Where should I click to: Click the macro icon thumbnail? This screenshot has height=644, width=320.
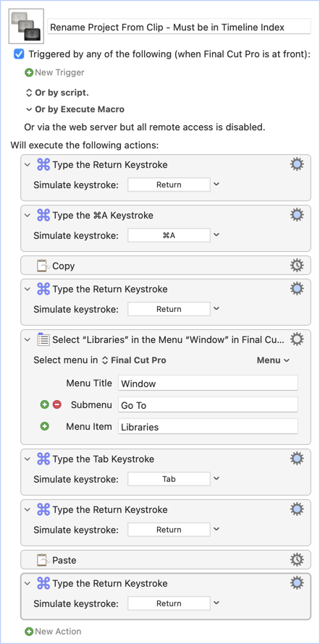(x=26, y=26)
